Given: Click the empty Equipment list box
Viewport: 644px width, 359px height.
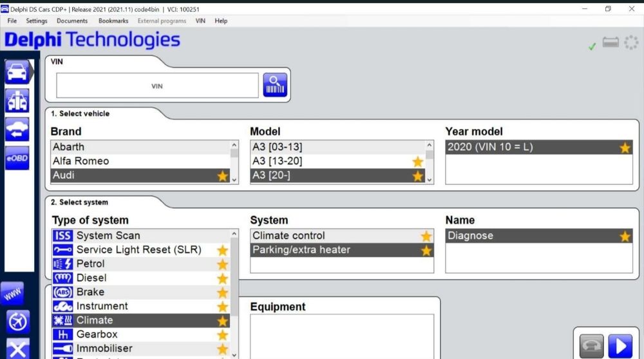Looking at the screenshot, I should tap(342, 336).
